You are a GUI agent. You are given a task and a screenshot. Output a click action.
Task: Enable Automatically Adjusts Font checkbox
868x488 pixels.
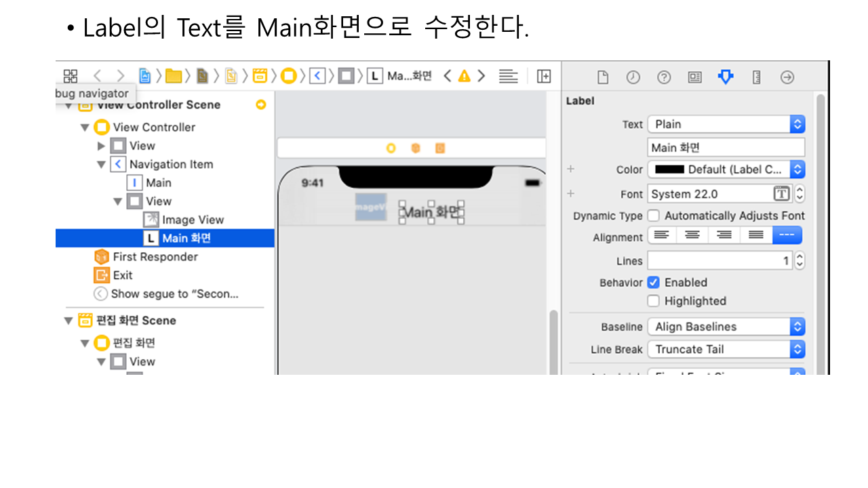[x=654, y=216]
